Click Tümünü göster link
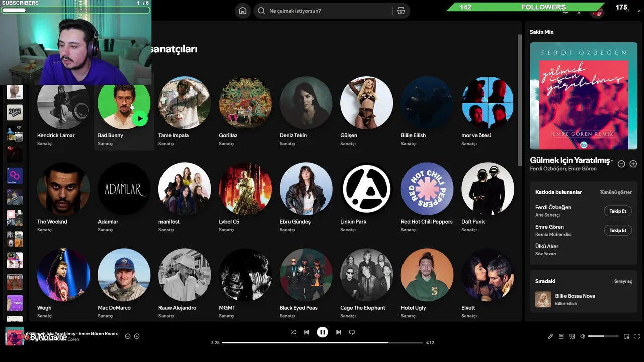The image size is (644, 362). click(x=616, y=192)
